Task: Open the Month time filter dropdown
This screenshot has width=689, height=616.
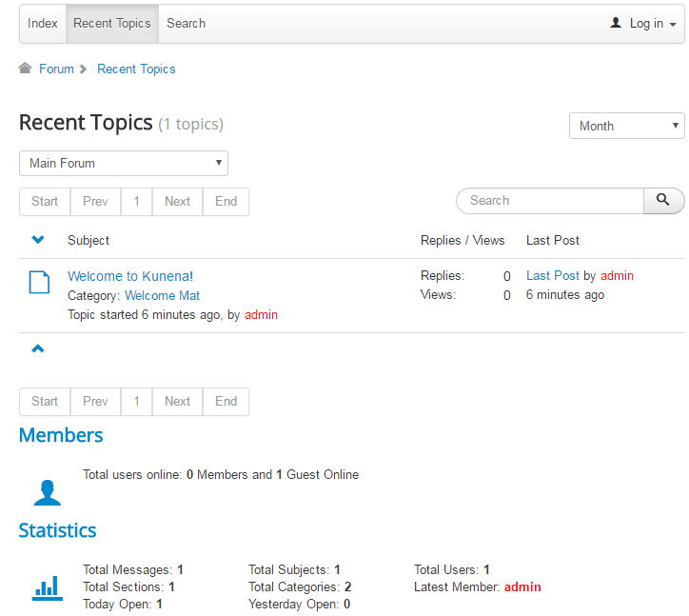Action: tap(626, 126)
